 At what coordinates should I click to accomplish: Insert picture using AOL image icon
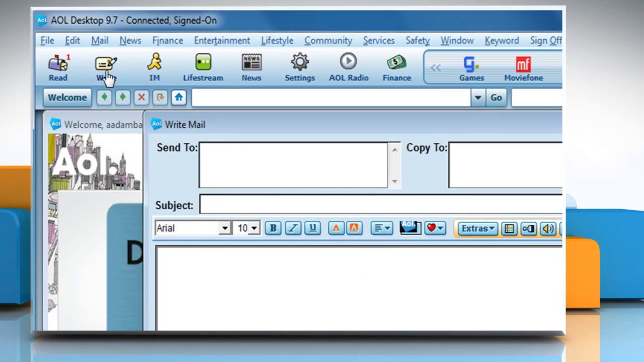(410, 228)
